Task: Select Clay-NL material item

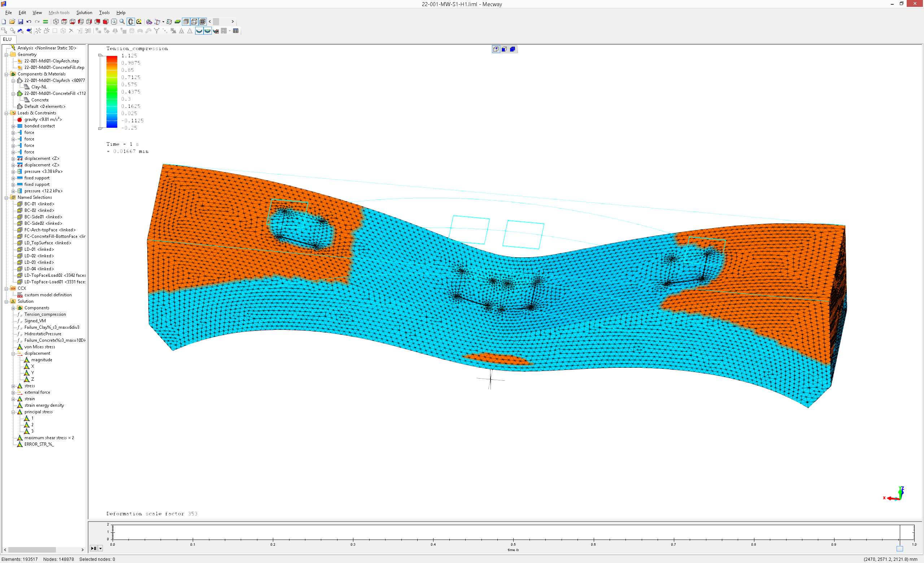Action: click(39, 87)
